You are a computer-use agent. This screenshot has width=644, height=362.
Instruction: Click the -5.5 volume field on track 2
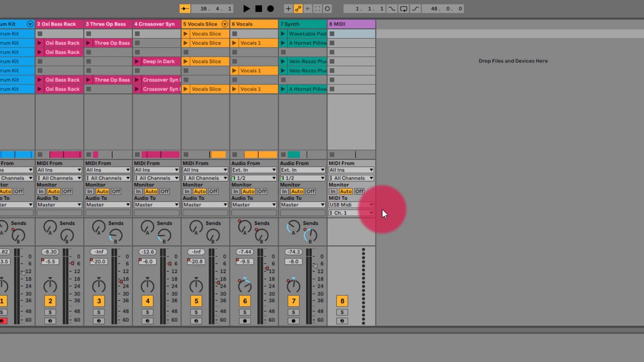click(x=50, y=261)
